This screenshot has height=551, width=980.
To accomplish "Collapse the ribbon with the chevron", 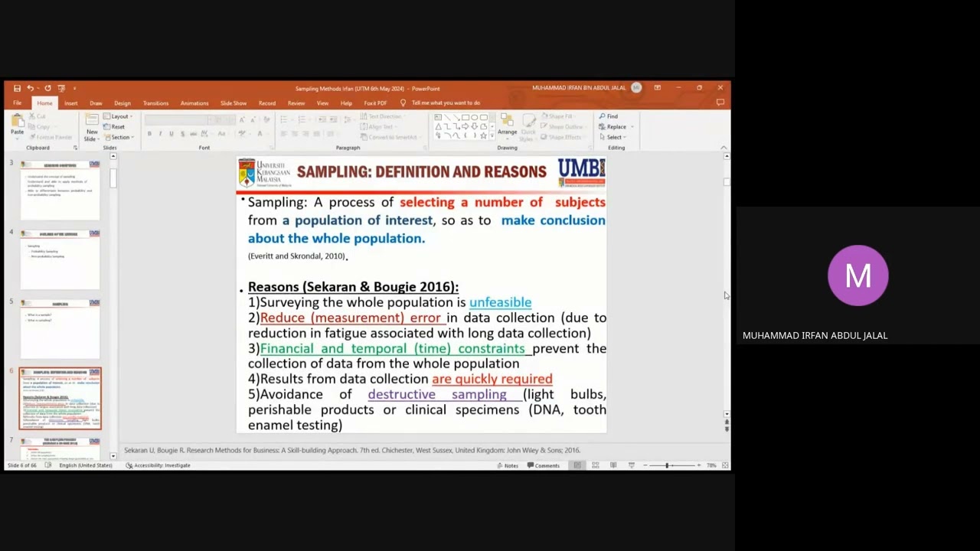I will coord(724,148).
